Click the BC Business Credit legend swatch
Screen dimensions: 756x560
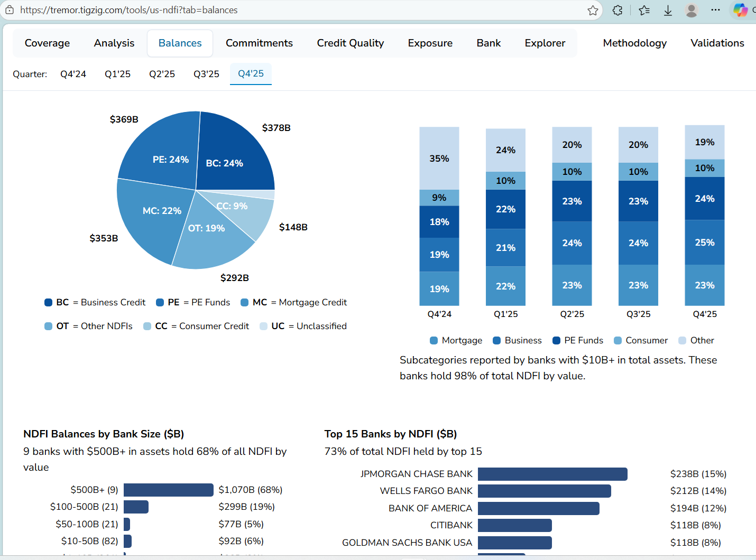[49, 302]
